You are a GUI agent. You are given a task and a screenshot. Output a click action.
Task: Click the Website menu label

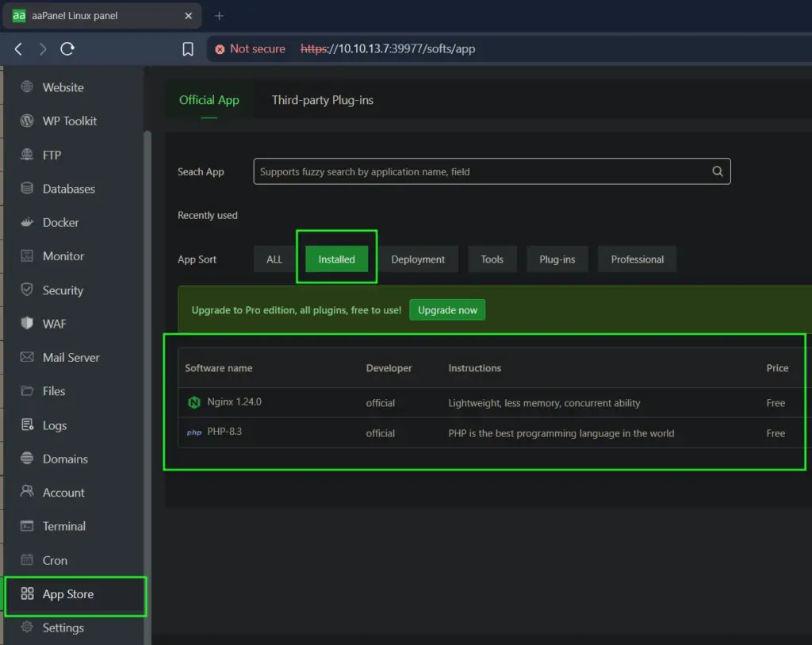(x=63, y=87)
